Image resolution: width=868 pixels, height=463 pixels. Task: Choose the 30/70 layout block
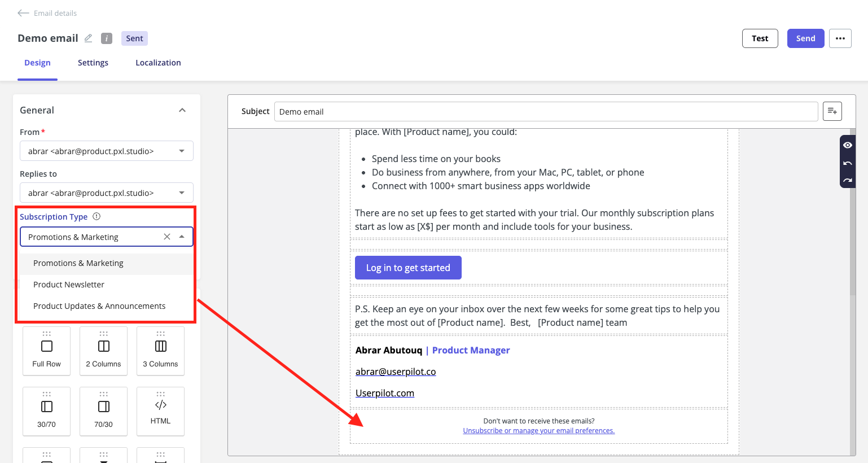pyautogui.click(x=46, y=411)
